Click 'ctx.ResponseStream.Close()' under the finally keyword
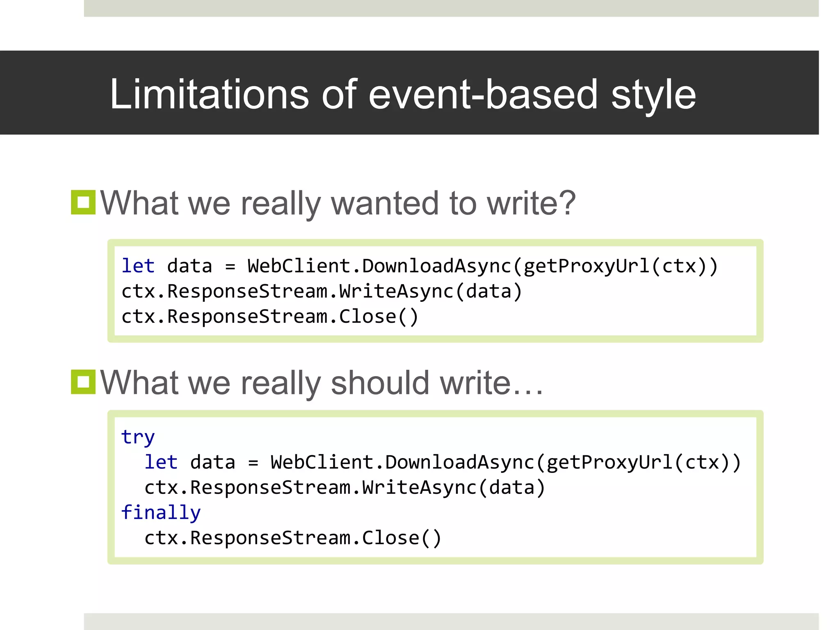840x630 pixels. (293, 538)
